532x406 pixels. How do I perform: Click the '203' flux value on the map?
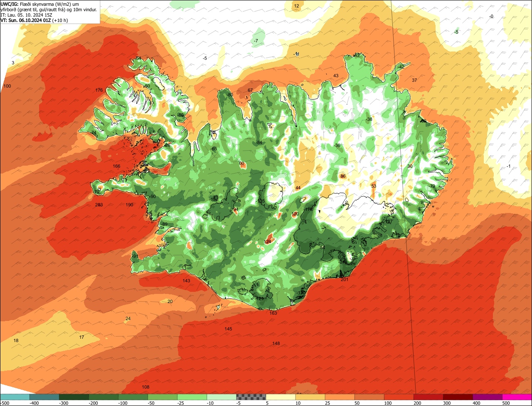coord(99,205)
